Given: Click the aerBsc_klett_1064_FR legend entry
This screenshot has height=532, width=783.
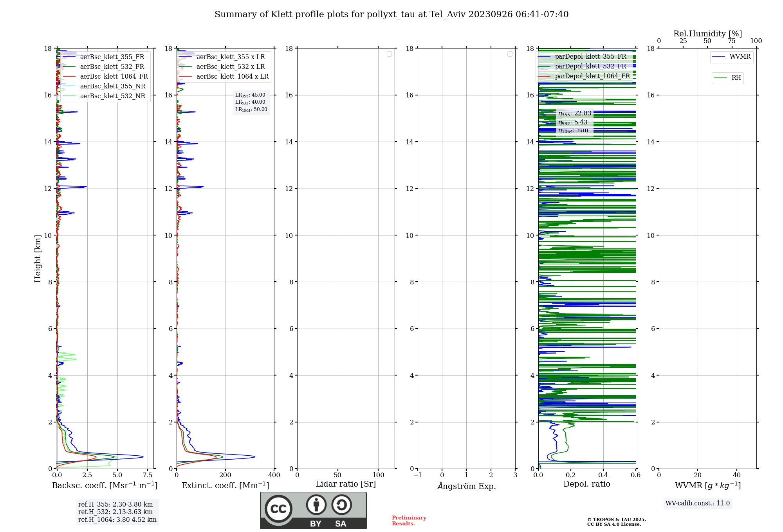Looking at the screenshot, I should click(x=114, y=77).
